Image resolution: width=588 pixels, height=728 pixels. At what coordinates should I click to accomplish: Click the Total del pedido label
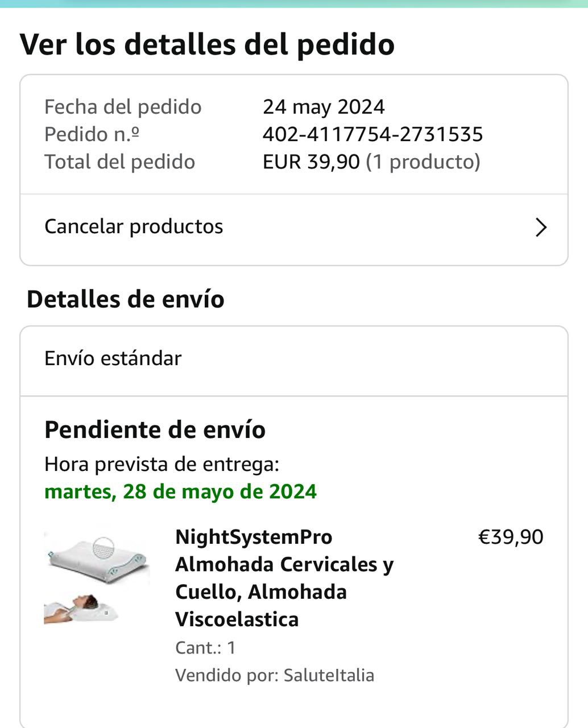pyautogui.click(x=119, y=162)
